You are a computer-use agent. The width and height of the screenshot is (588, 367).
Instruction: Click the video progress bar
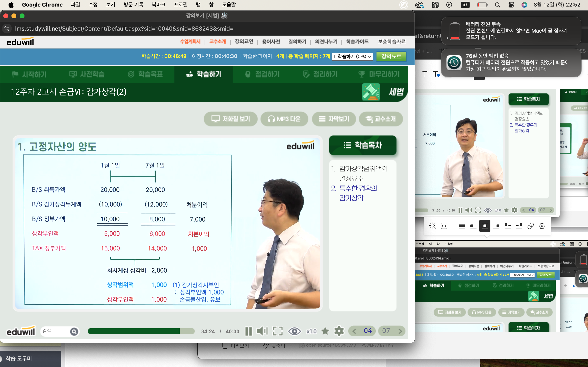click(141, 331)
